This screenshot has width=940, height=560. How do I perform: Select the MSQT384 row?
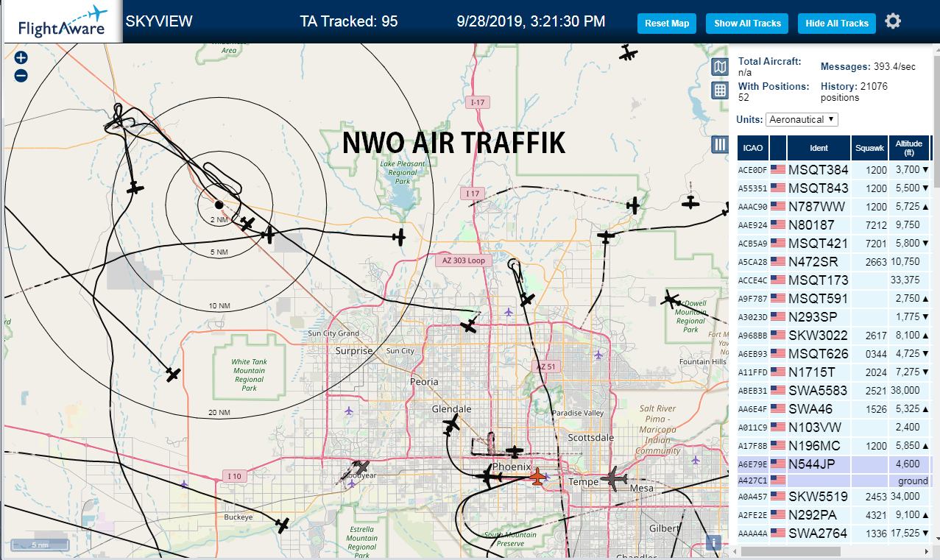pyautogui.click(x=835, y=169)
